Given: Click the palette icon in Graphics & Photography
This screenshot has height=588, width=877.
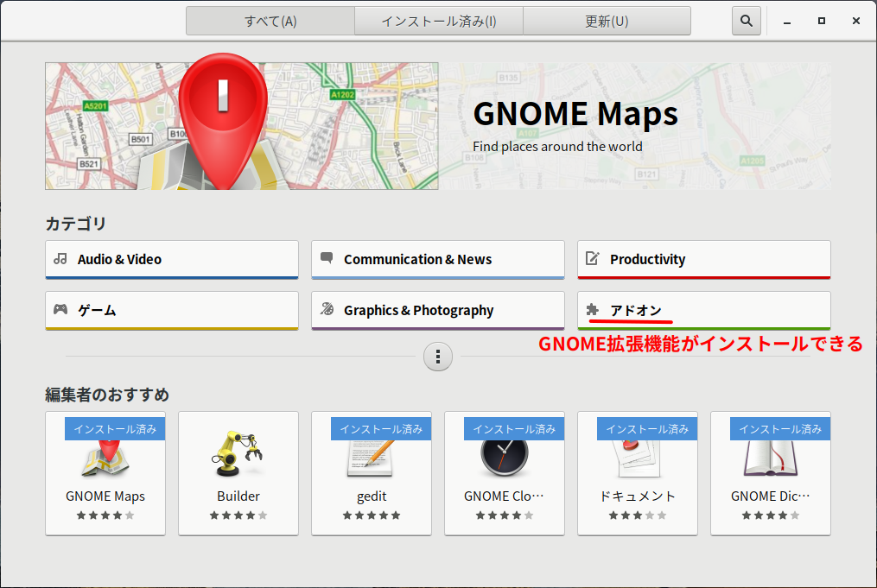Looking at the screenshot, I should pos(327,308).
